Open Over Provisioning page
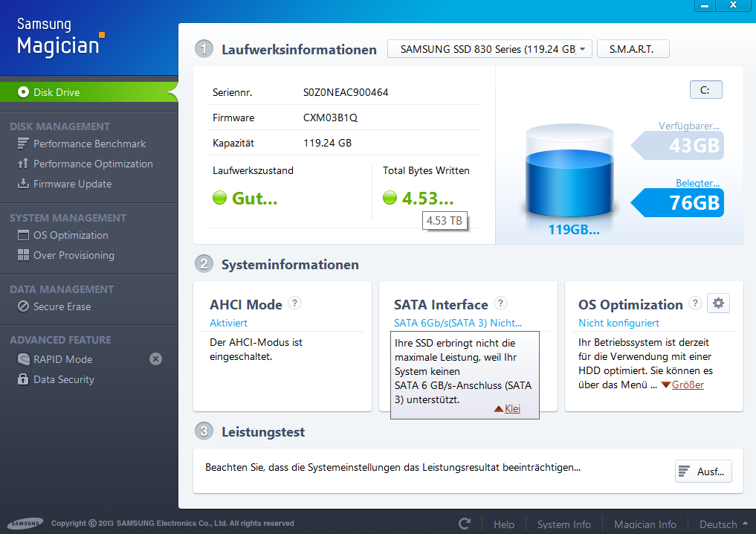This screenshot has width=756, height=534. click(x=74, y=255)
